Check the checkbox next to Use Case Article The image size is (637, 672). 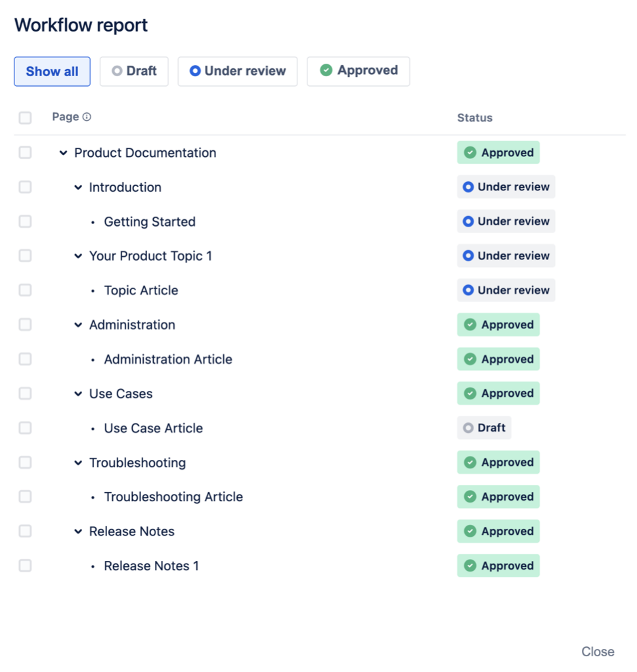25,428
